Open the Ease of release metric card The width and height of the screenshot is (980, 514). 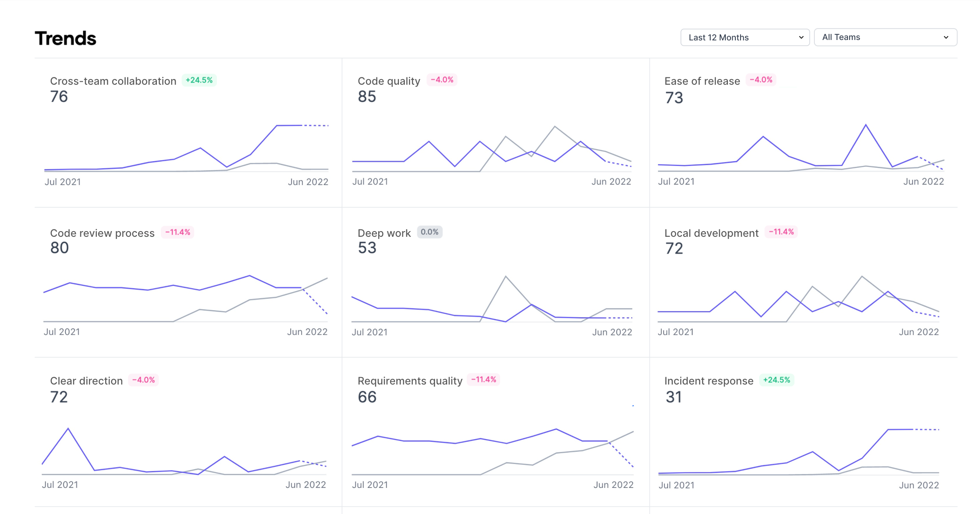702,81
